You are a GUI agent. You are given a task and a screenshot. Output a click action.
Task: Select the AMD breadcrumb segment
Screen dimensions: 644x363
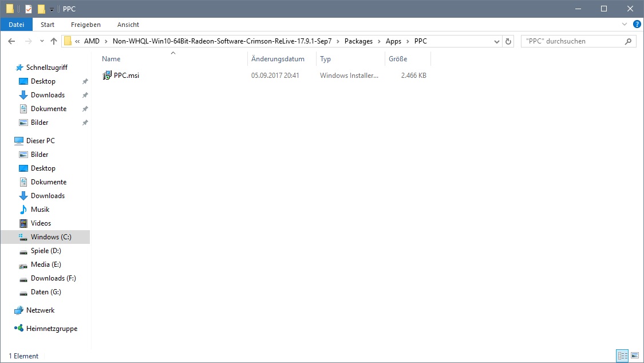coord(92,41)
